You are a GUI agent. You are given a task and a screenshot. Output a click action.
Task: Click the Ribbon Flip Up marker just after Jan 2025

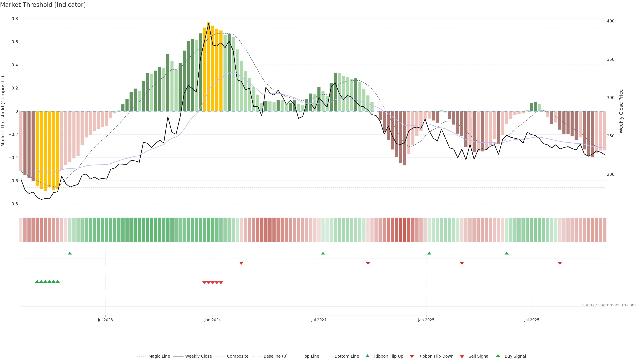click(x=429, y=253)
